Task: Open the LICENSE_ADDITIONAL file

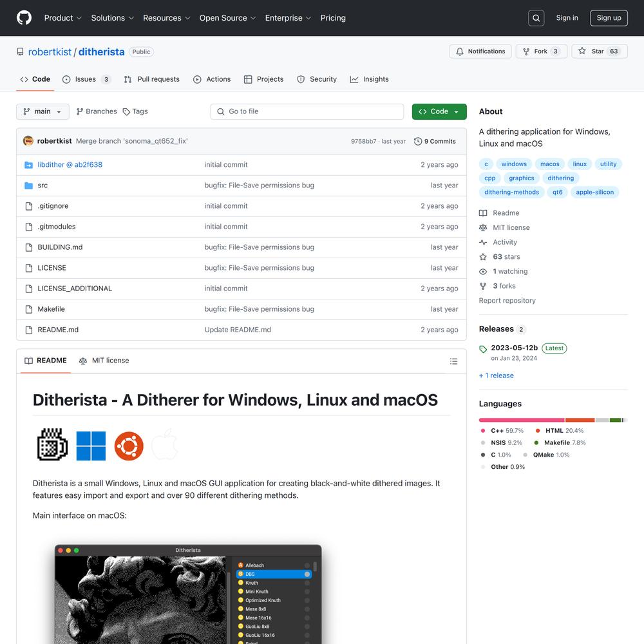Action: 75,289
